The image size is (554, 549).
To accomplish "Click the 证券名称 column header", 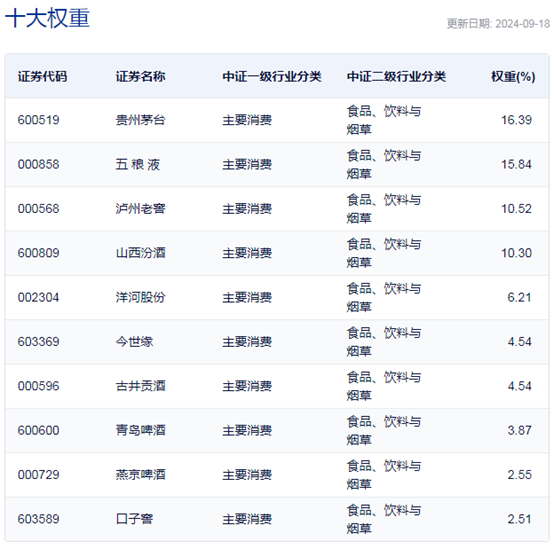I will point(140,77).
